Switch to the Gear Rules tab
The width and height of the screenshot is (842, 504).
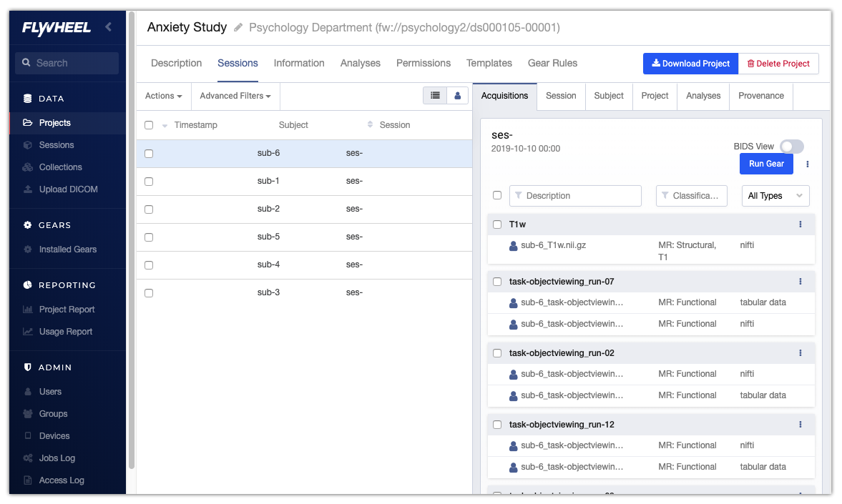[552, 64]
